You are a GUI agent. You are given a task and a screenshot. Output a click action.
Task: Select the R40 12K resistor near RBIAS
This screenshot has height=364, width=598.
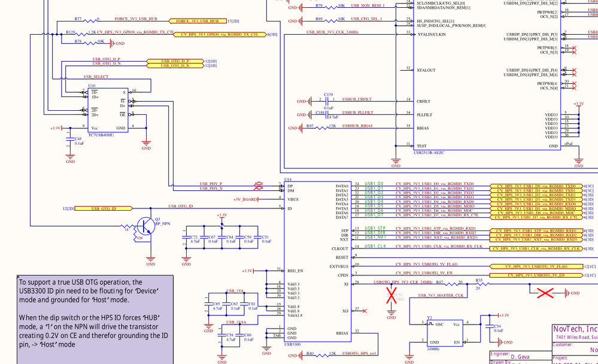click(322, 355)
